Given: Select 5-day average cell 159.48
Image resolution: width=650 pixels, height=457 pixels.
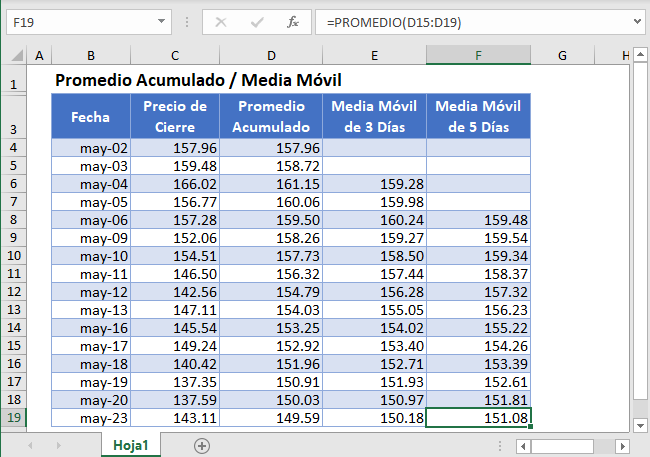Looking at the screenshot, I should (x=478, y=220).
